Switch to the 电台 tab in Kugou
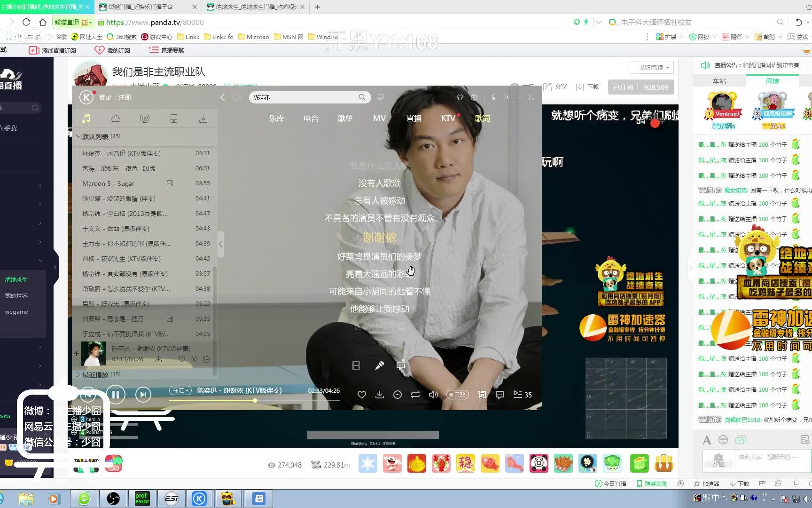This screenshot has height=508, width=812. [x=310, y=119]
